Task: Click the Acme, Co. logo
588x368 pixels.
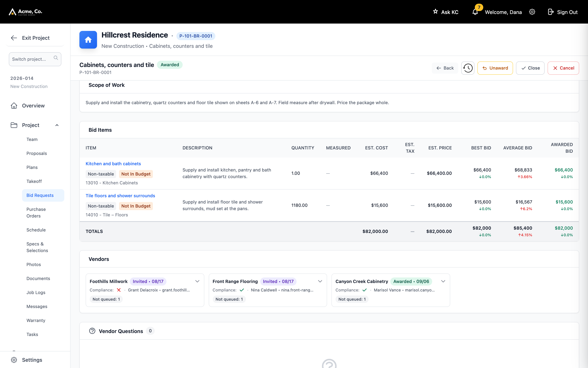Action: pos(26,12)
